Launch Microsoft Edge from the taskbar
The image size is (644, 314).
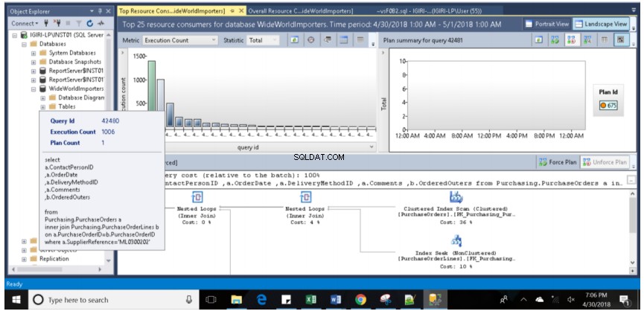point(261,300)
